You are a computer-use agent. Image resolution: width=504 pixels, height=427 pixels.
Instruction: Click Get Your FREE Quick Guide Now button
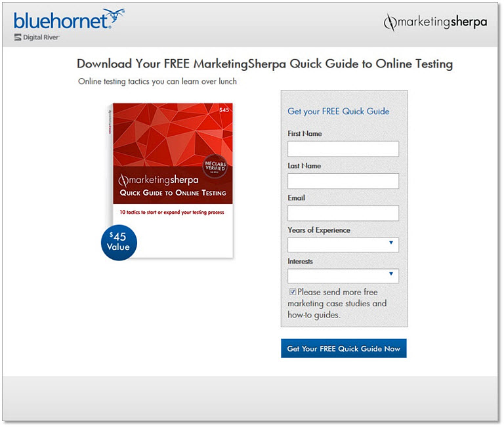click(x=344, y=348)
